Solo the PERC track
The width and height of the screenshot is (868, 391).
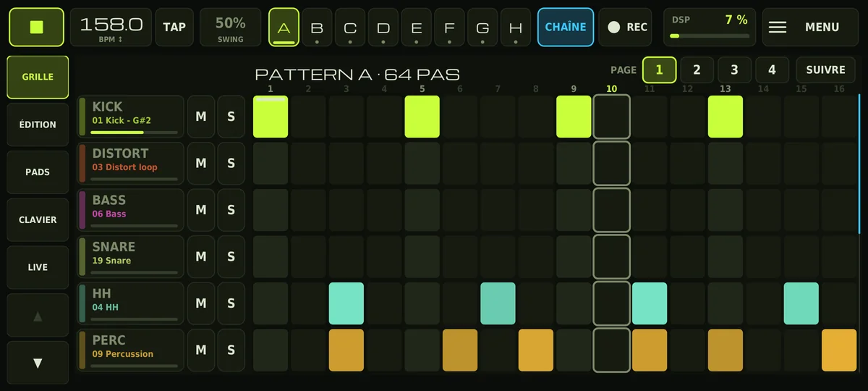[x=231, y=350]
